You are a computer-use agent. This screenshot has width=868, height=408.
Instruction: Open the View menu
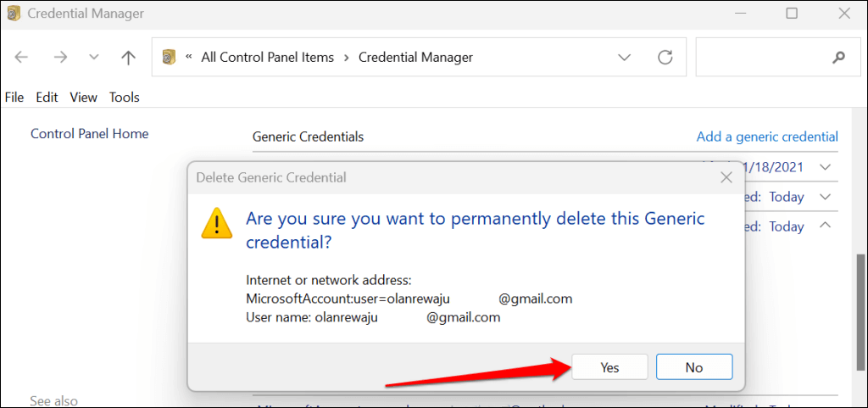[x=84, y=98]
